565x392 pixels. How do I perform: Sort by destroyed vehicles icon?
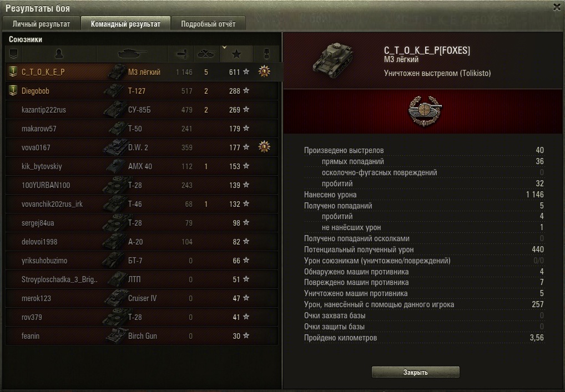point(206,54)
